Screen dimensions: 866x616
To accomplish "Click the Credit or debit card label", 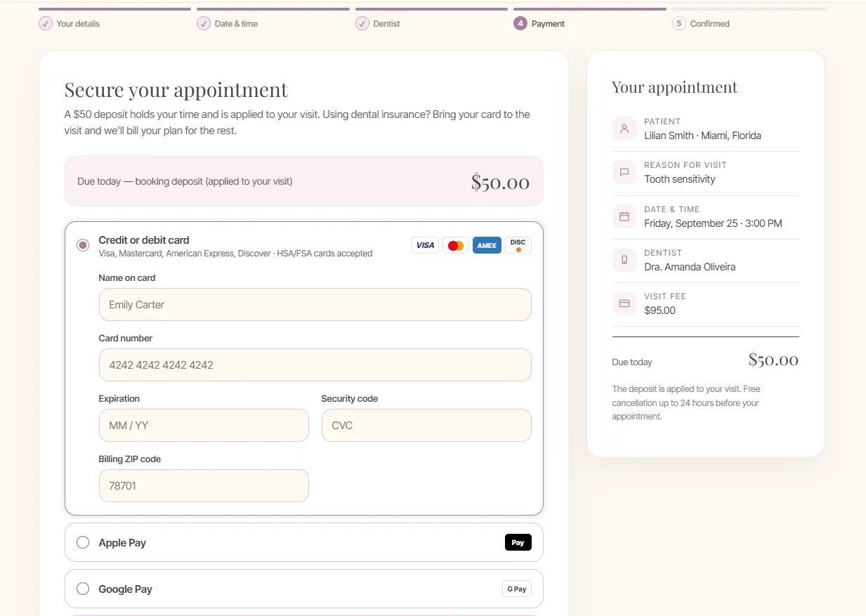I will tap(144, 240).
